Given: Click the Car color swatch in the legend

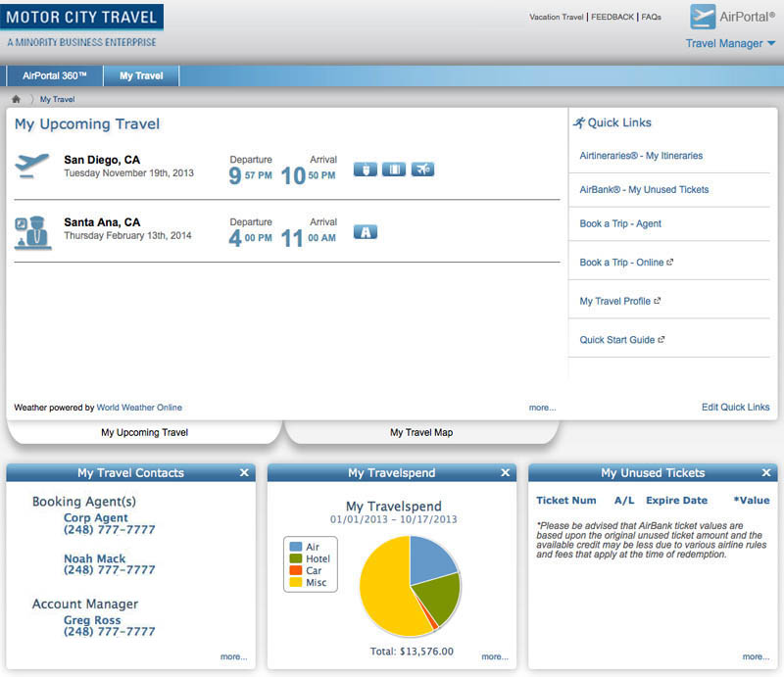Looking at the screenshot, I should (296, 570).
